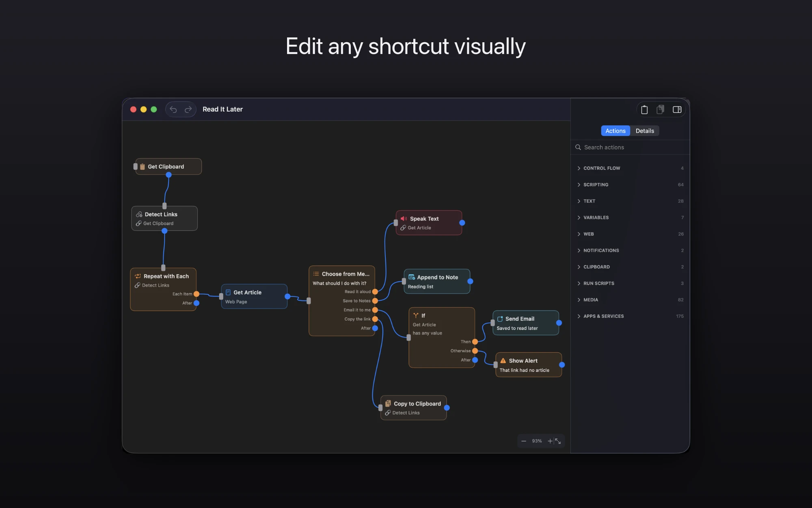Click the Detect Links node icon
Screen dimensions: 812x508
pyautogui.click(x=139, y=214)
